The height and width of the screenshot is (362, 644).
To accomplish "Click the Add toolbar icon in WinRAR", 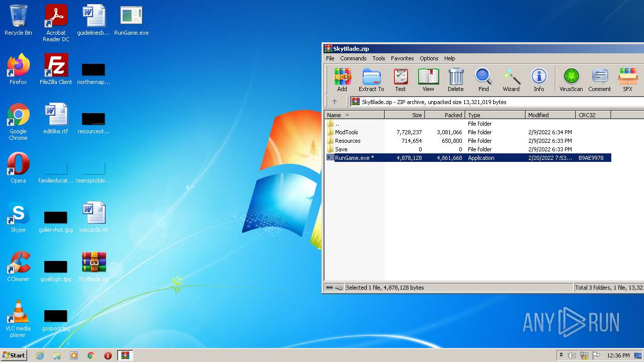I will pos(342,79).
